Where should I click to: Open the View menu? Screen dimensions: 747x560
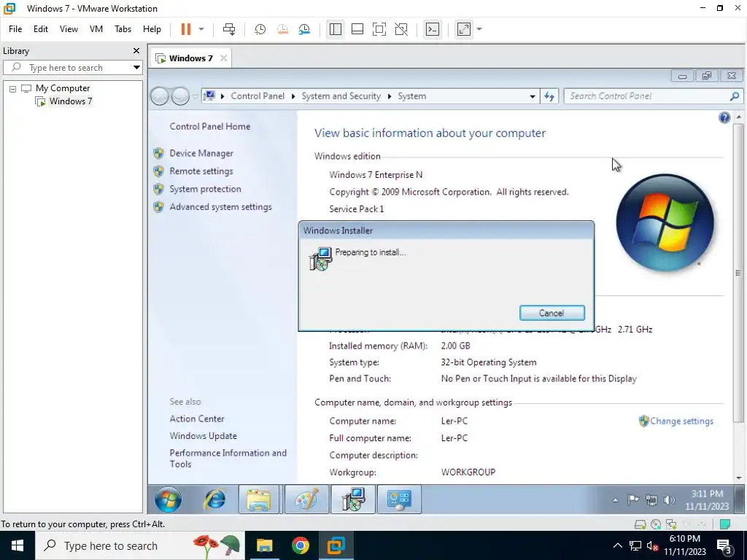[x=69, y=29]
